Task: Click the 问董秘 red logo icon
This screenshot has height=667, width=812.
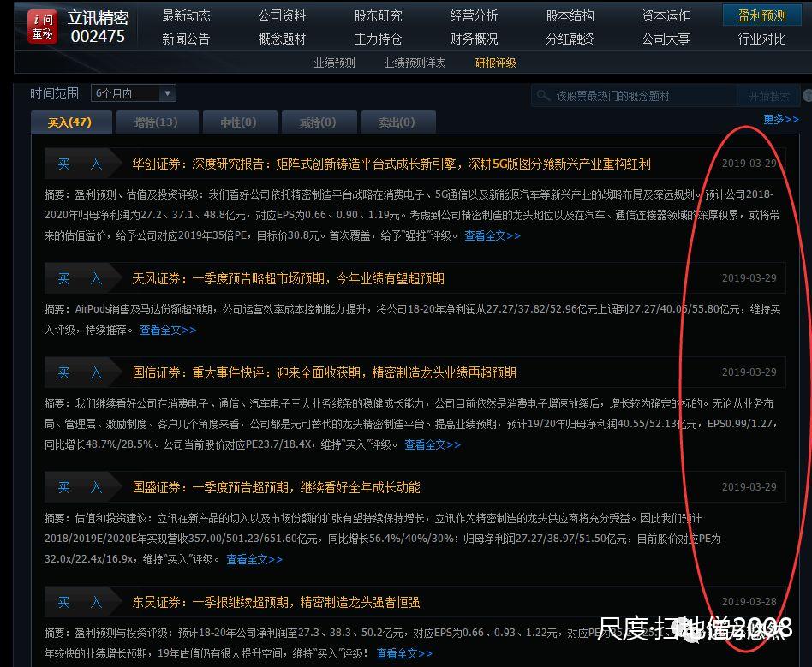Action: click(43, 27)
